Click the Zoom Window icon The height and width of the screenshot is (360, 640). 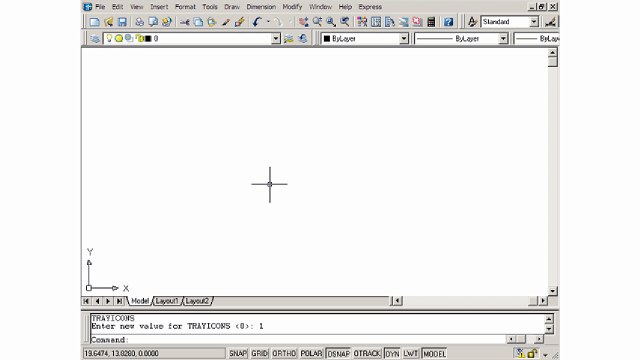(331, 22)
